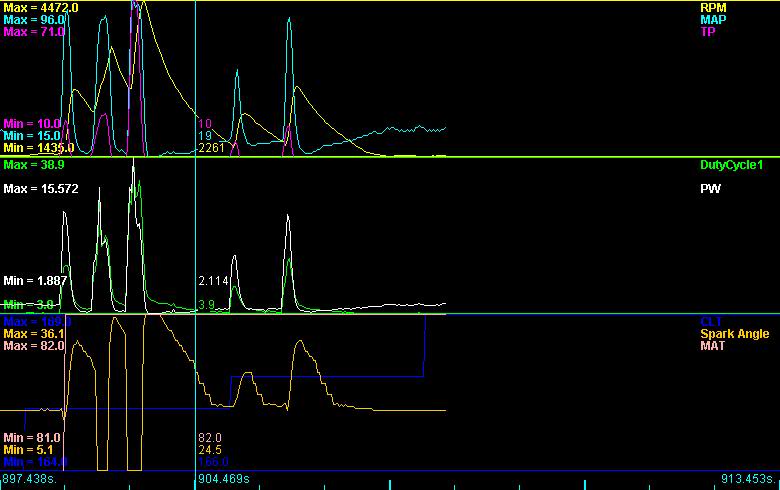Click the Min = 5.1 spark angle readout
Viewport: 780px width, 490px height.
[x=29, y=450]
